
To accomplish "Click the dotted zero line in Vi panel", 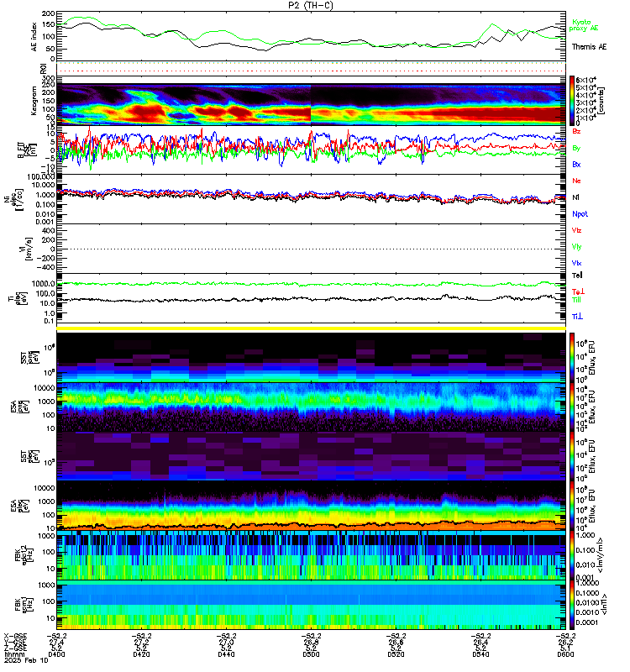I will 311,249.
